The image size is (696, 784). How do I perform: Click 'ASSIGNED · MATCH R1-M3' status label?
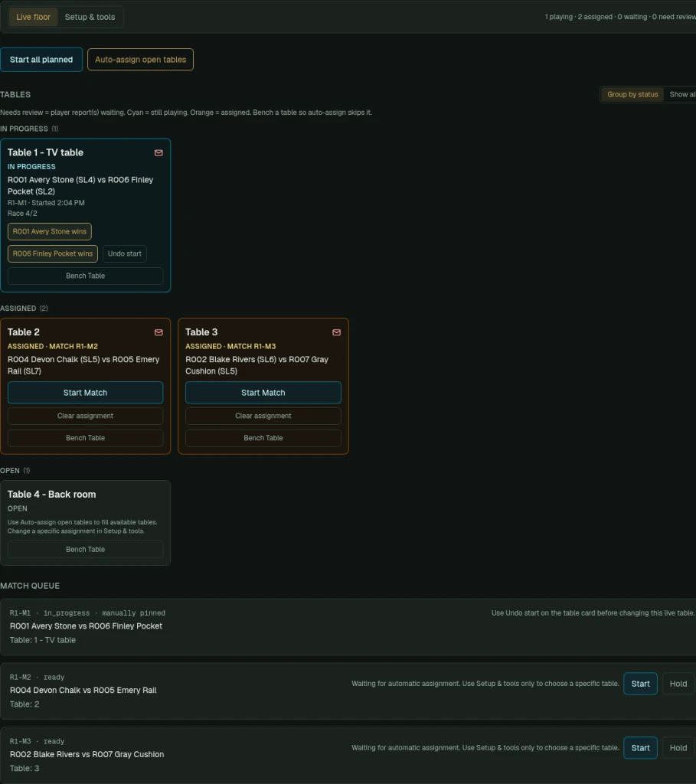pos(230,347)
